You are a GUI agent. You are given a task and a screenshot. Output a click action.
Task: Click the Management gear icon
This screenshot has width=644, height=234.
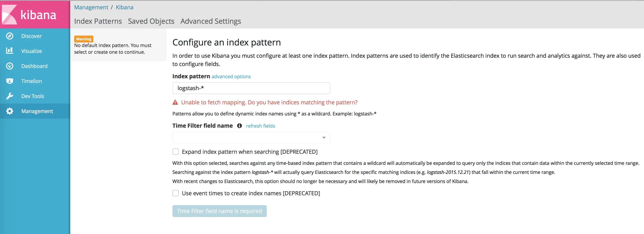[x=10, y=111]
